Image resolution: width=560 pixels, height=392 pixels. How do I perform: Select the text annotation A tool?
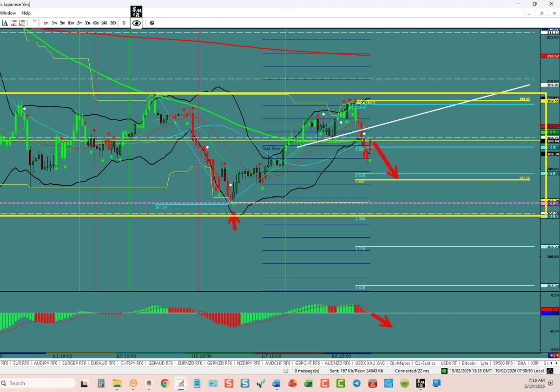coord(6,22)
